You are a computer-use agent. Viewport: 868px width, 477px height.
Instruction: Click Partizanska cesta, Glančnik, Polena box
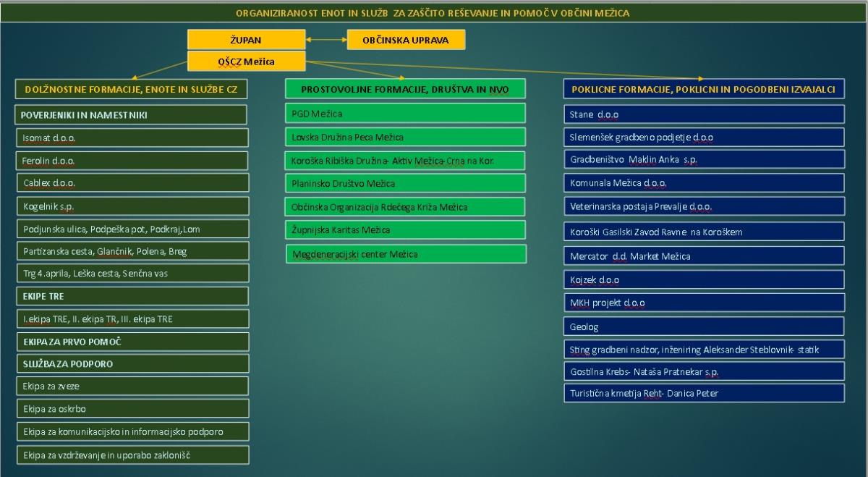point(132,252)
